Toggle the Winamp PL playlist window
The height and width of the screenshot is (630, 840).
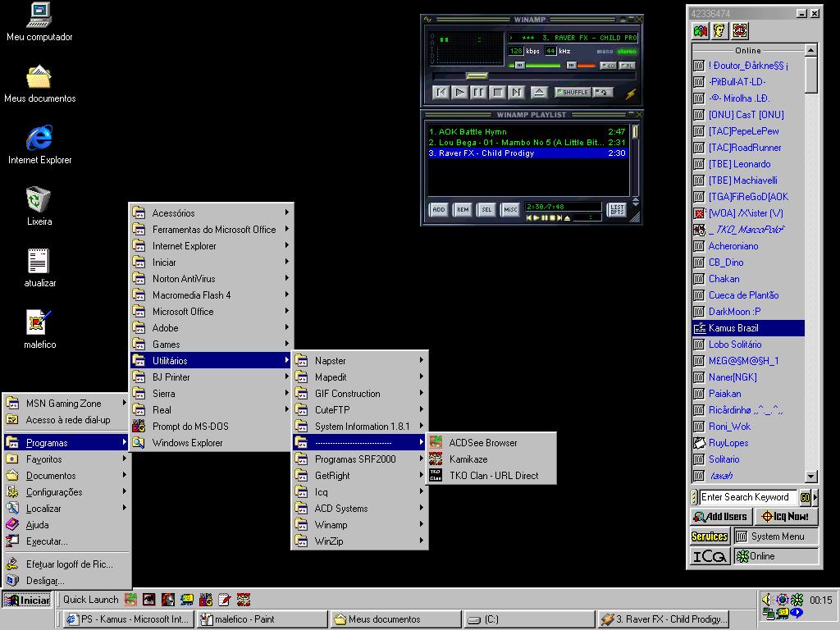(627, 66)
